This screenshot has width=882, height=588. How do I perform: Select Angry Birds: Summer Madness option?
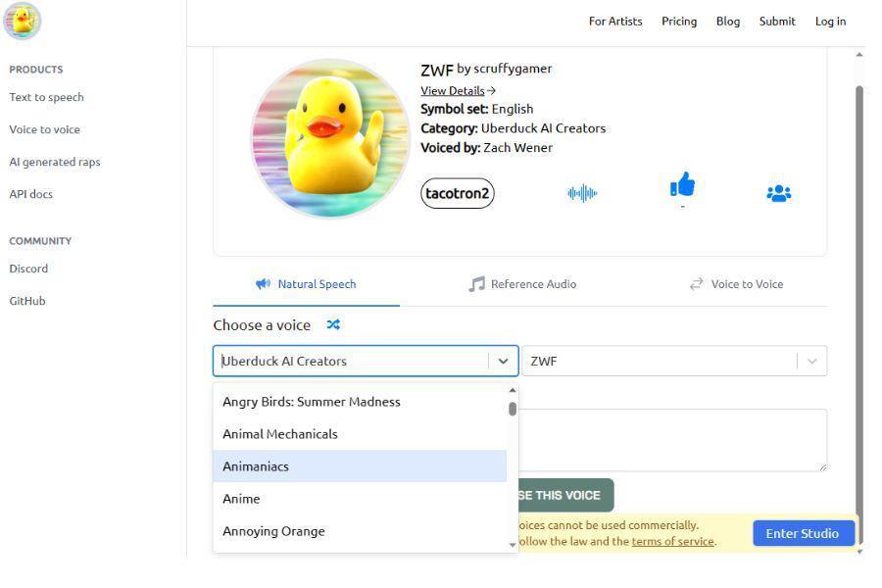(360, 402)
